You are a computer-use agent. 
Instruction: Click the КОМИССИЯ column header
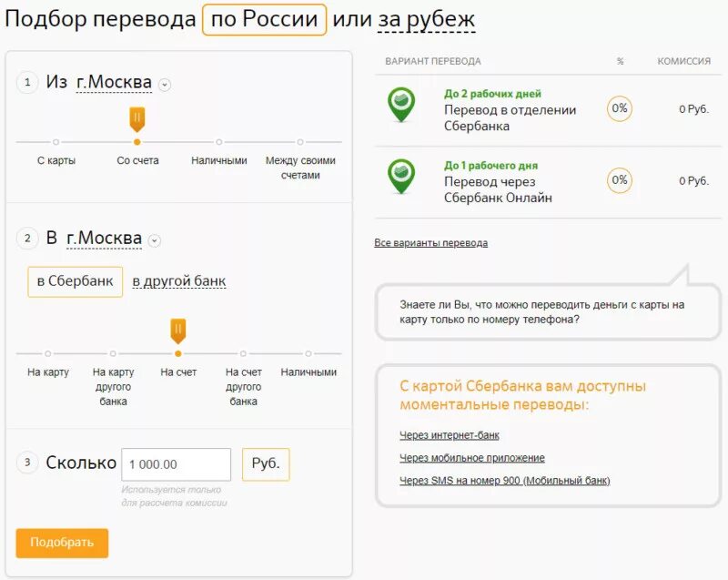(684, 61)
